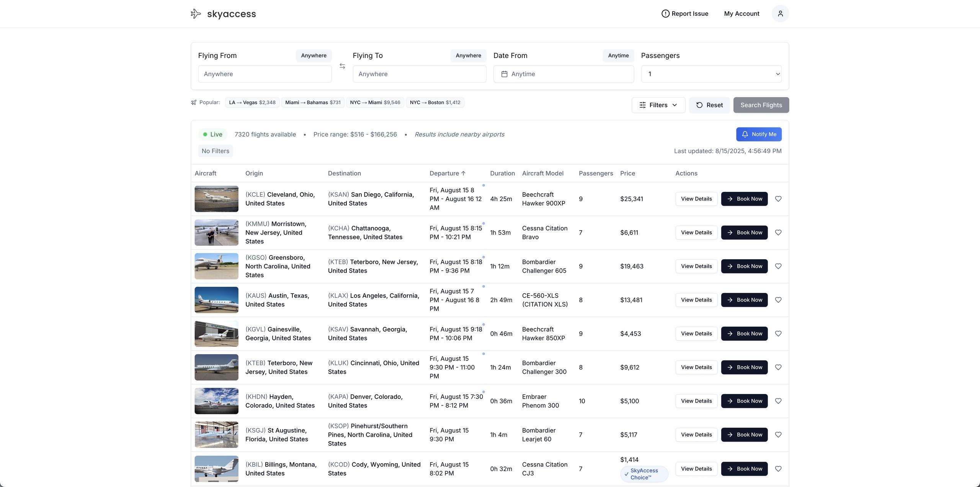Click the calendar icon in Date From

pos(504,74)
